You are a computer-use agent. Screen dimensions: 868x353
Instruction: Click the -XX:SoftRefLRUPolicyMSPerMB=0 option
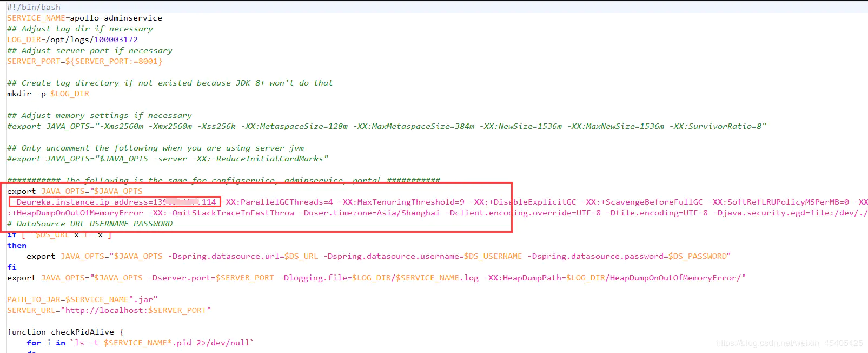click(779, 202)
